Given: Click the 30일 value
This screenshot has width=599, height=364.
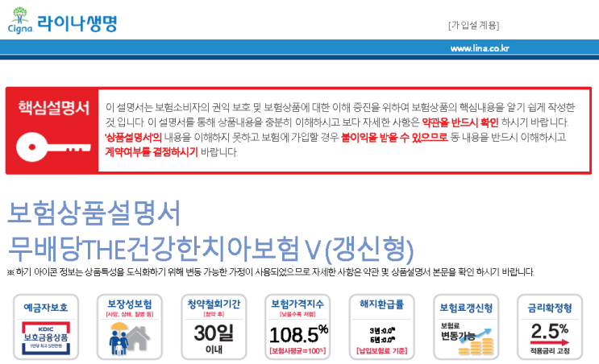Looking at the screenshot, I should (x=214, y=333).
